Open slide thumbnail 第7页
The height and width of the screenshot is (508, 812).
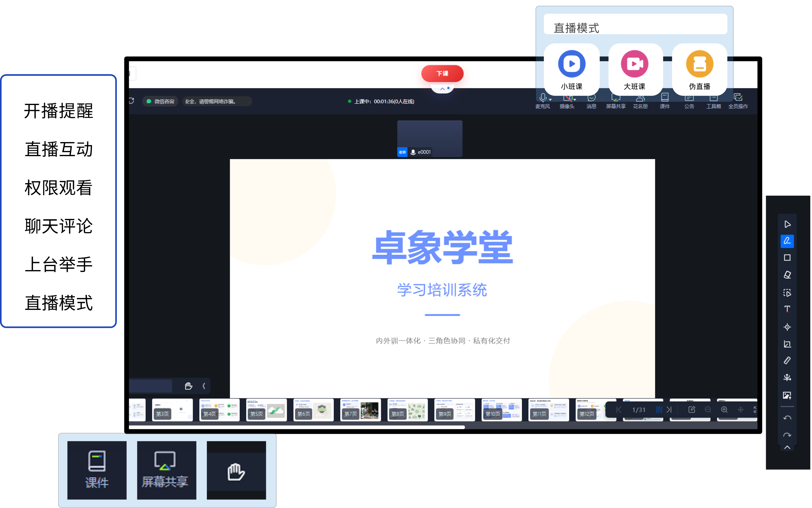tap(360, 410)
